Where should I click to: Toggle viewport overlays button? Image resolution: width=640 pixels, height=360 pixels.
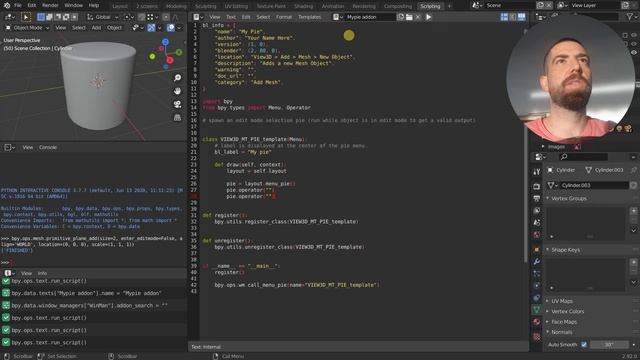[171, 28]
